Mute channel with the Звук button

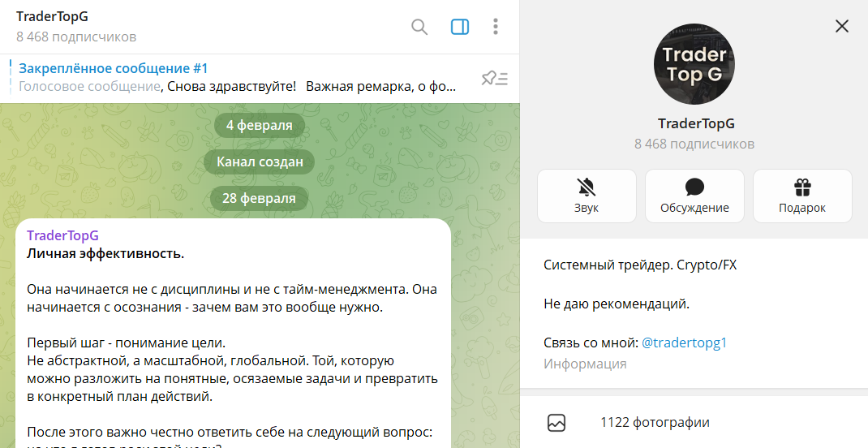587,196
